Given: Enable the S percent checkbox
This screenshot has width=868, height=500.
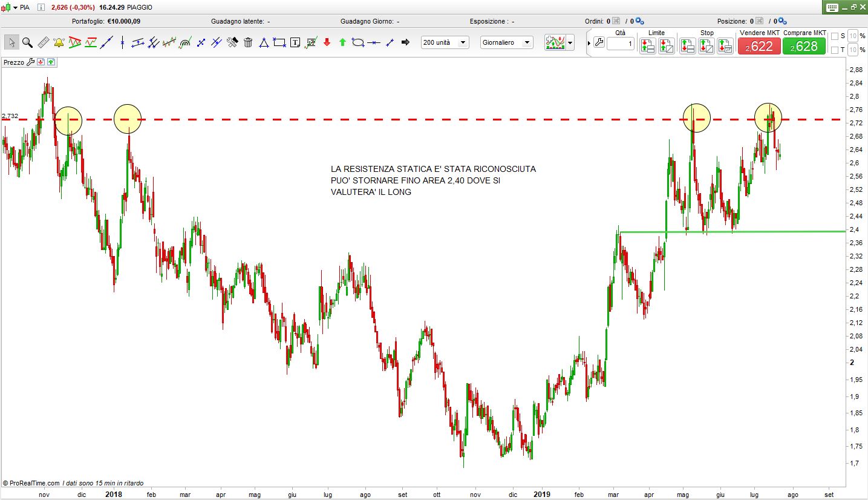Looking at the screenshot, I should [x=835, y=36].
